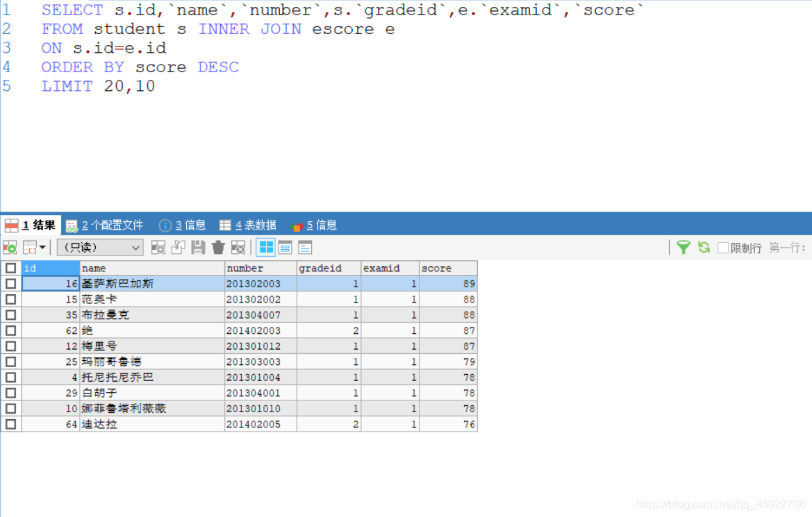Image resolution: width=812 pixels, height=517 pixels.
Task: Click the copy rows table icon
Action: tap(29, 248)
